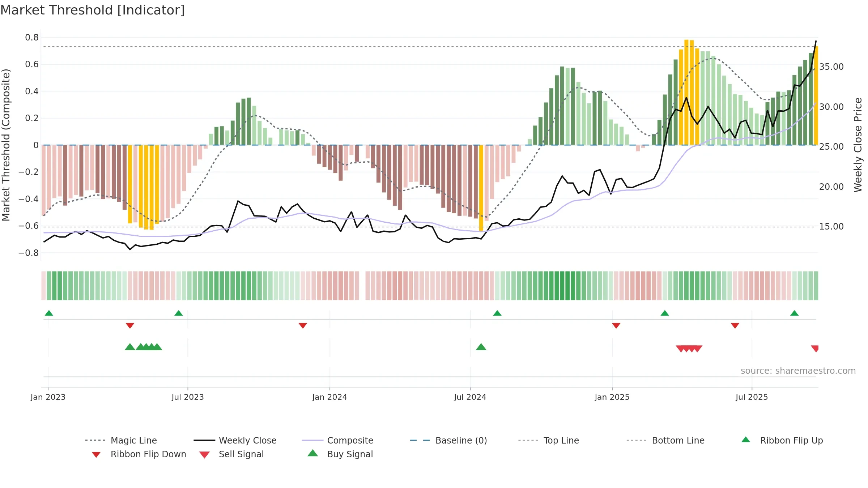Click the −0.6 left axis label
The image size is (868, 488).
29,226
